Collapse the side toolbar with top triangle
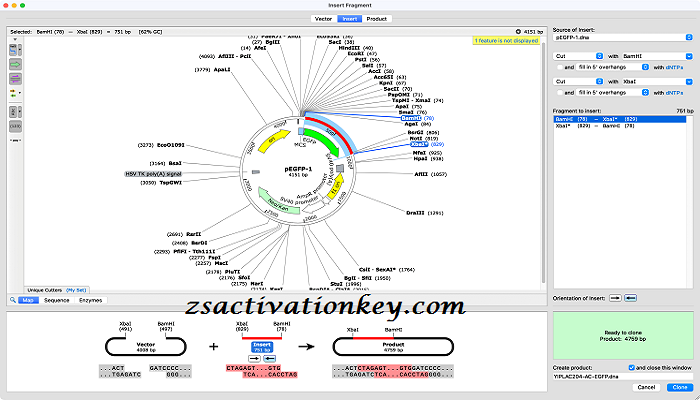Image resolution: width=700 pixels, height=400 pixels. coord(15,39)
